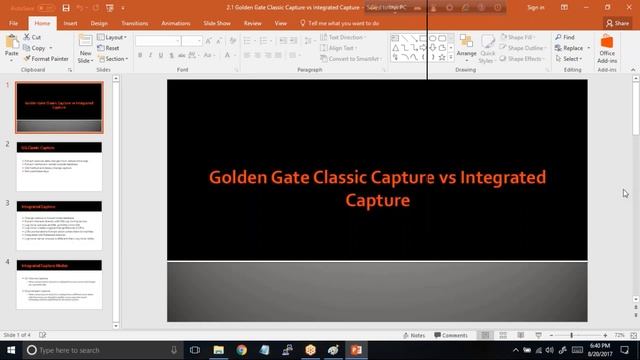
Task: Open Shape Effects dropdown
Action: pos(522,59)
